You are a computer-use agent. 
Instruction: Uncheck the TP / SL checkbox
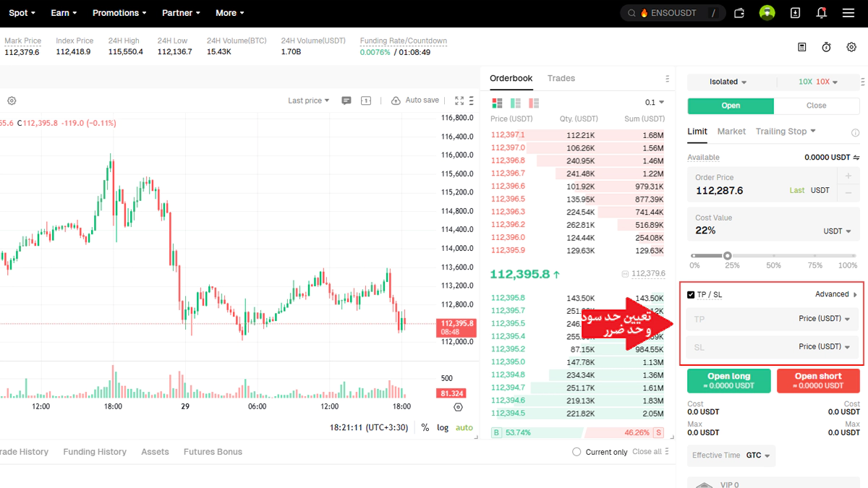[691, 295]
